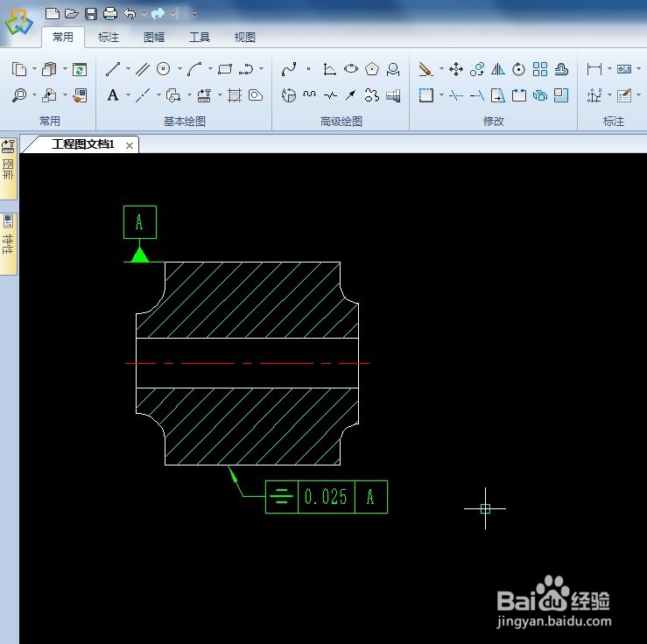Image resolution: width=647 pixels, height=644 pixels.
Task: Expand the Arc tool dropdown arrow
Action: (x=210, y=69)
